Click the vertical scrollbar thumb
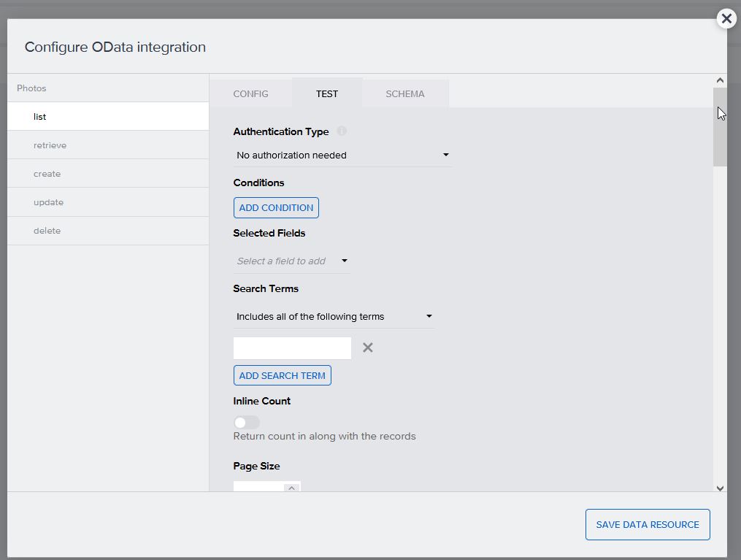 pyautogui.click(x=720, y=128)
